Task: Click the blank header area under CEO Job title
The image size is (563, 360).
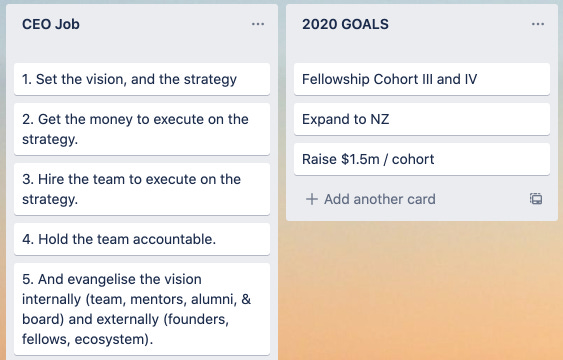Action: click(x=142, y=48)
